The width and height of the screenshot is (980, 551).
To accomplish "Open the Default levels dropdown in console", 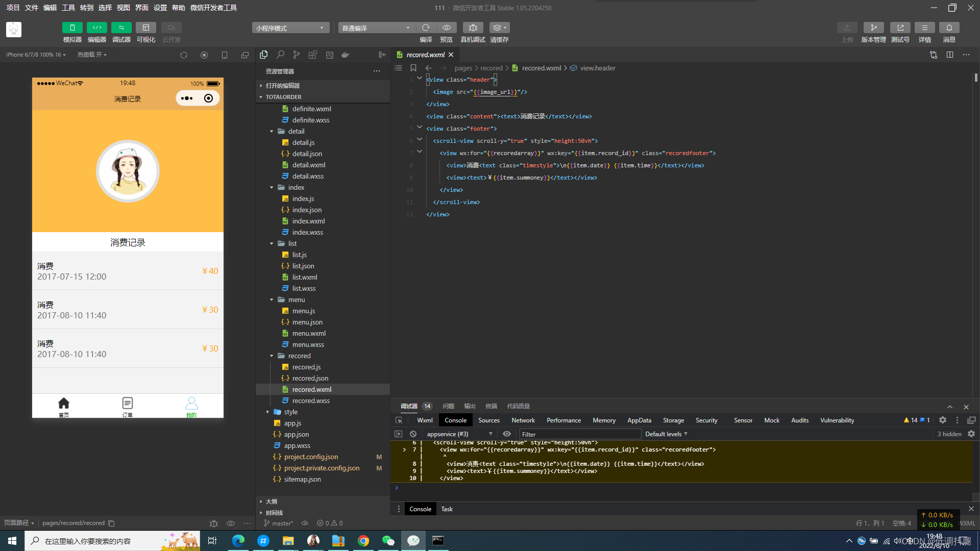I will point(666,434).
